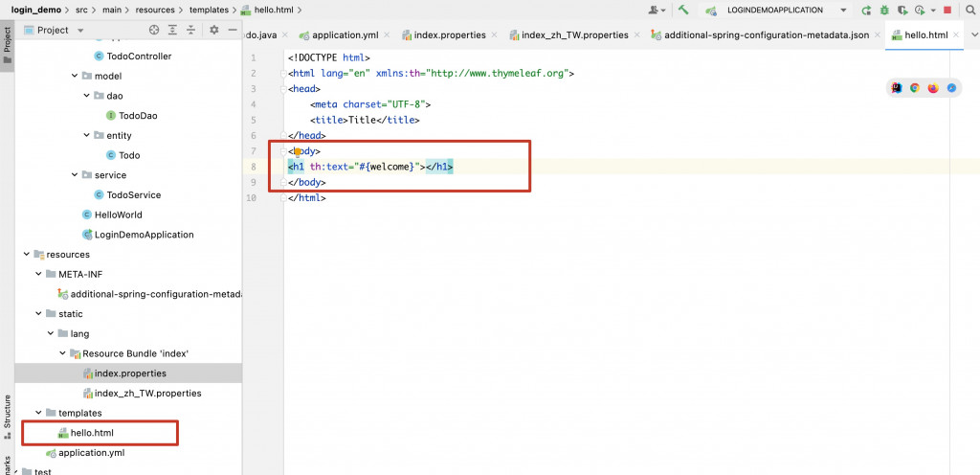Collapse the lang folder
The height and width of the screenshot is (475, 980).
click(x=51, y=334)
